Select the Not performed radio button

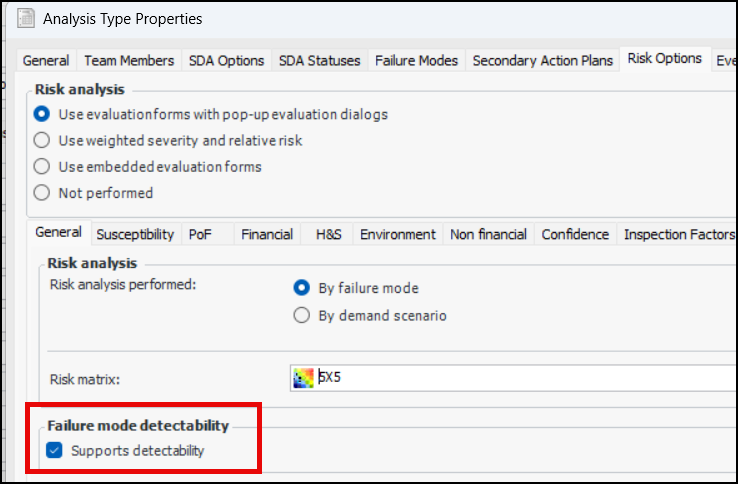coord(42,193)
